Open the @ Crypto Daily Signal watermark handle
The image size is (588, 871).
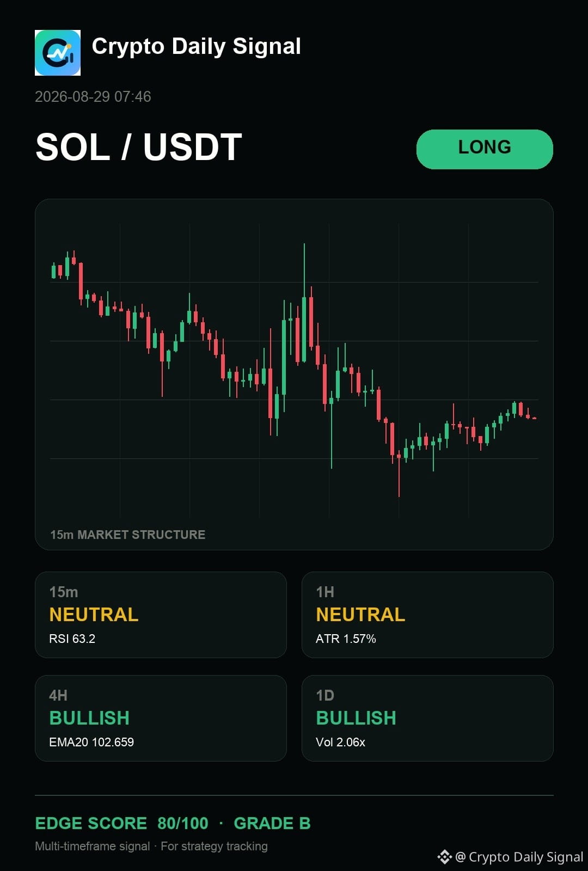coord(519,857)
